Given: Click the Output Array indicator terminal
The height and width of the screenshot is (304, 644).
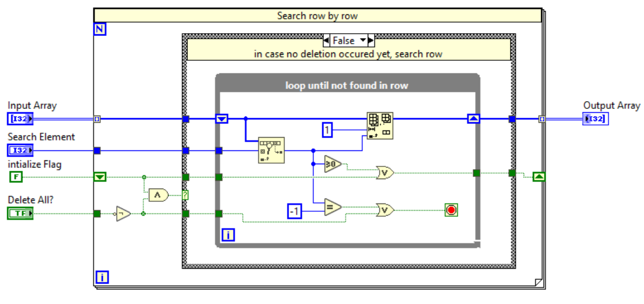Looking at the screenshot, I should [595, 119].
